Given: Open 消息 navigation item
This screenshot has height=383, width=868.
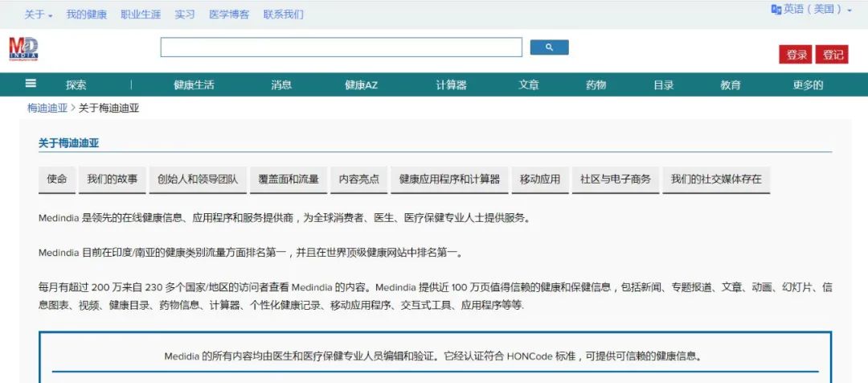Looking at the screenshot, I should click(x=281, y=85).
